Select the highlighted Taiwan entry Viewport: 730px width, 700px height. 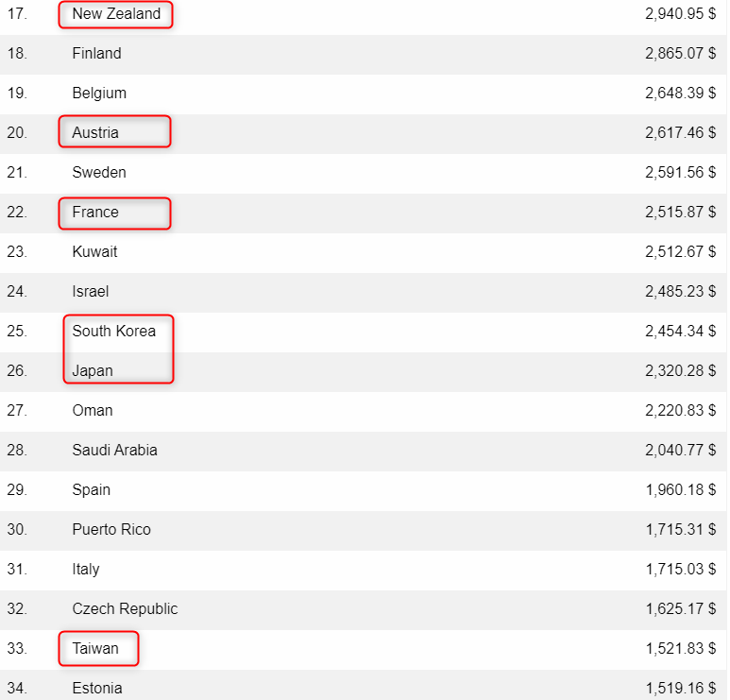95,648
